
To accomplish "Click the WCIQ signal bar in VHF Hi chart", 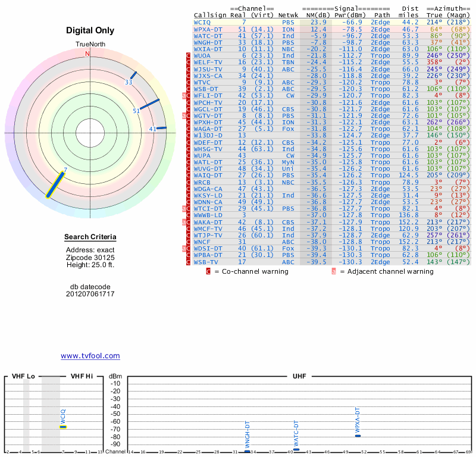I will pos(63,427).
